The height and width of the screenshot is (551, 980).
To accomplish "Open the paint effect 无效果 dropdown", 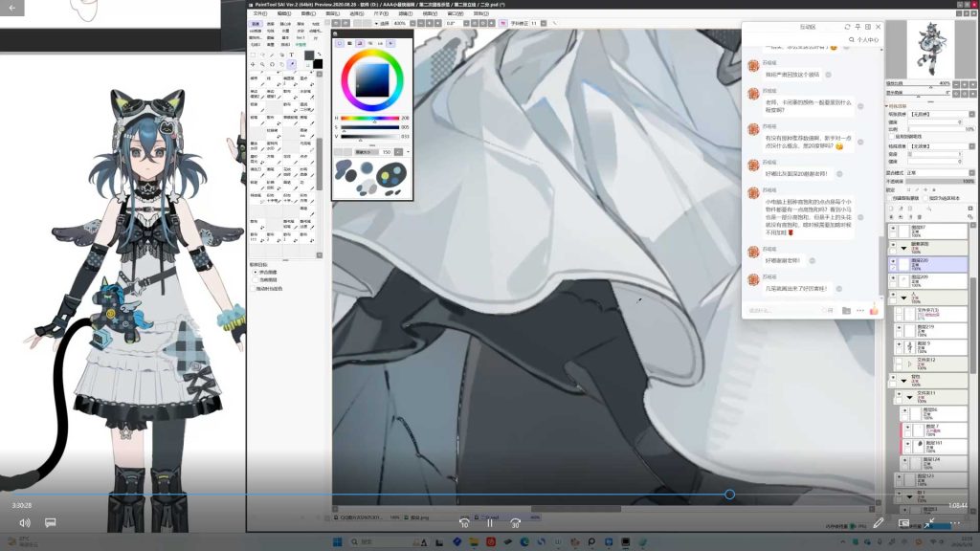I will [972, 146].
